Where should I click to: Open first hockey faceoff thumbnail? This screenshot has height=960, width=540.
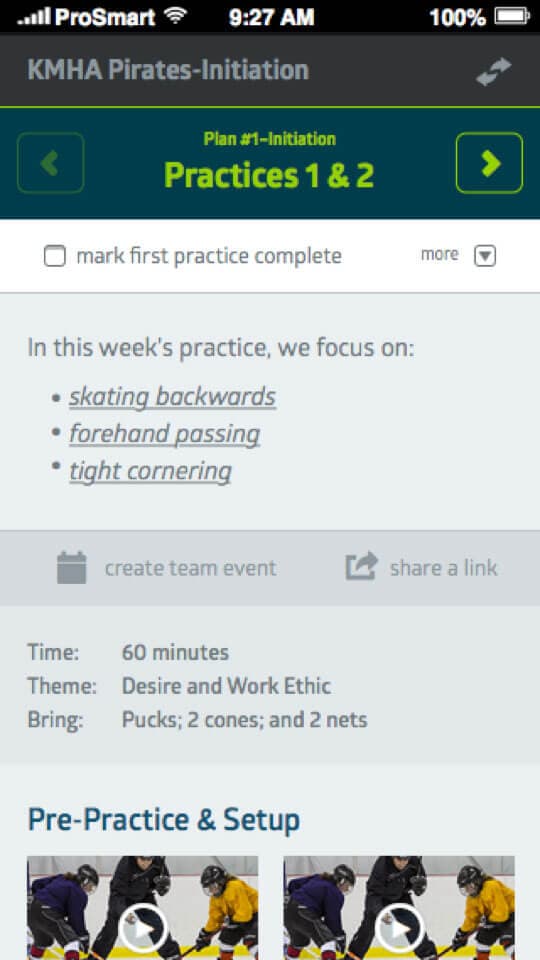(143, 908)
